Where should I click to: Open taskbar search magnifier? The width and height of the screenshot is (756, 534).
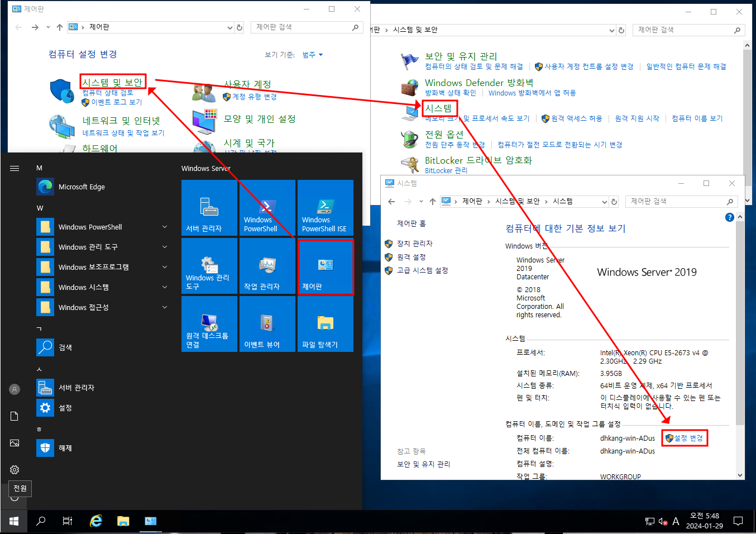(x=40, y=521)
